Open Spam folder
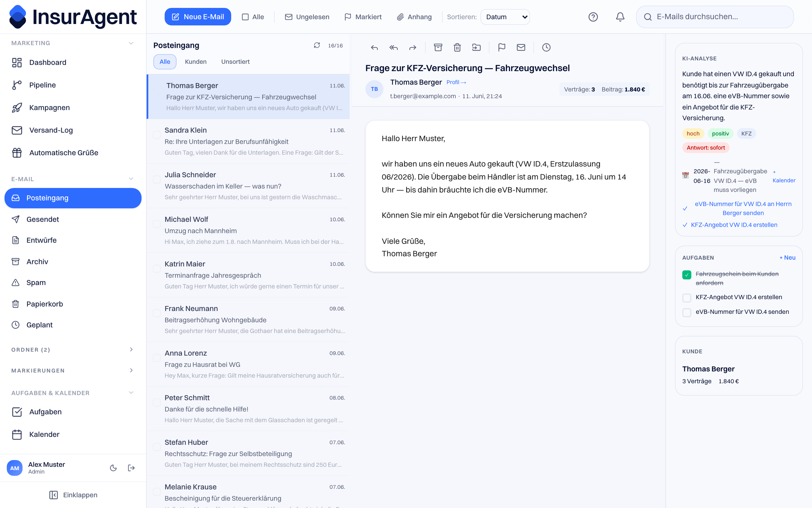Screen dimensions: 812x508 (73, 283)
